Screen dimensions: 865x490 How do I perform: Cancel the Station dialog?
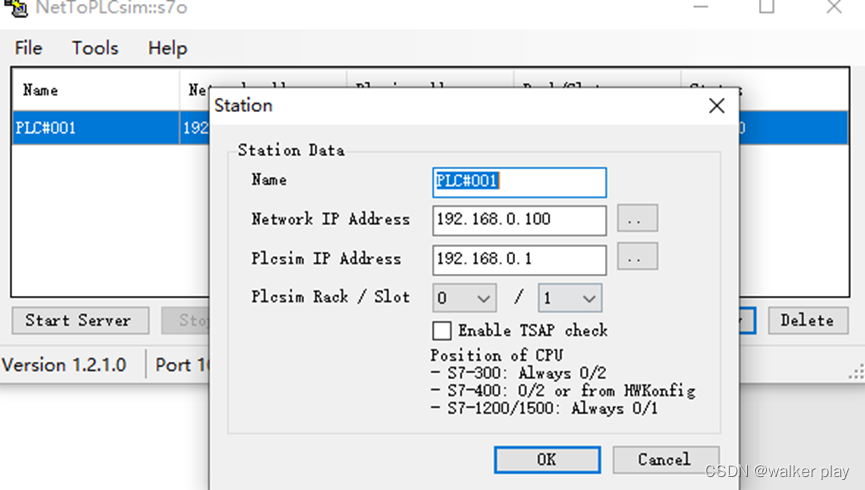click(665, 460)
